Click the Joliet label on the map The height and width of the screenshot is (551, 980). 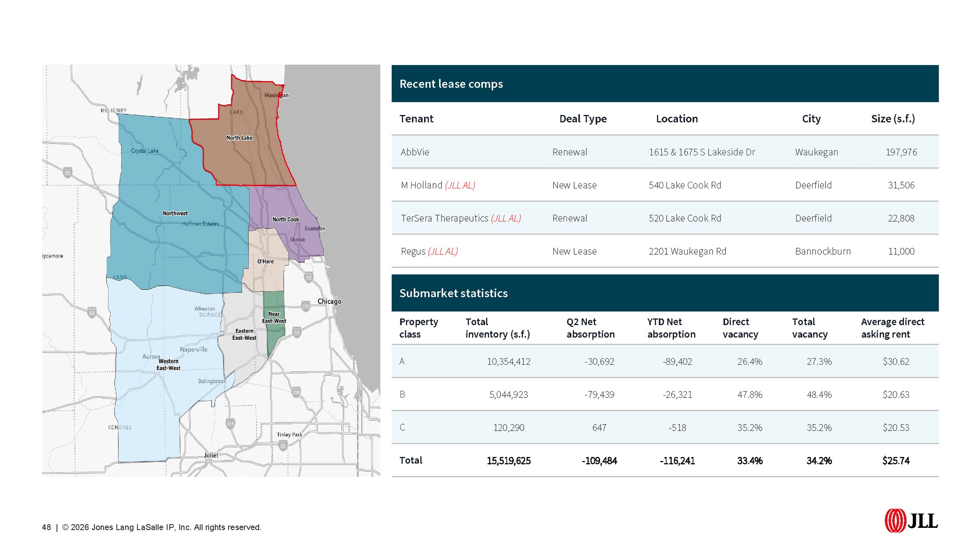(211, 455)
